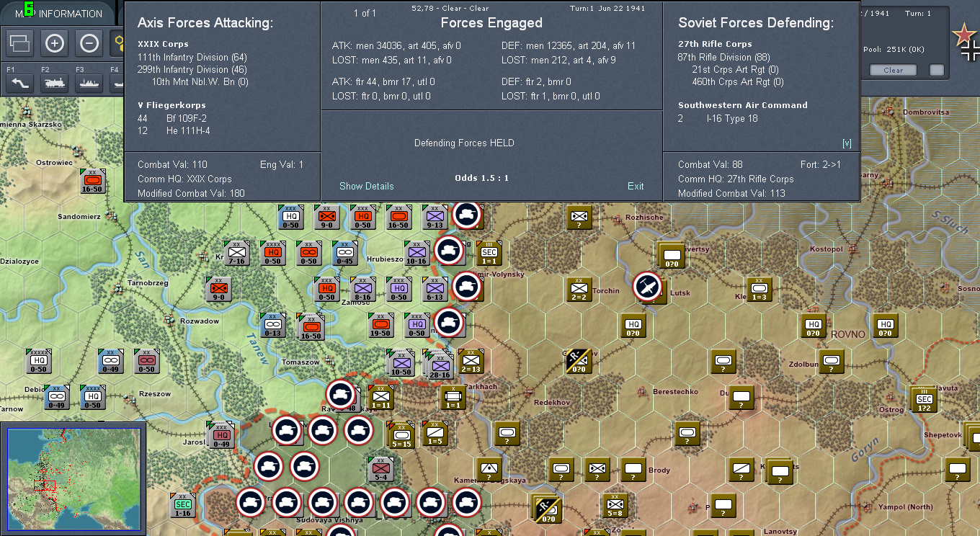This screenshot has height=536, width=980.
Task: Select the Soviet counter 5=8
Action: click(x=615, y=505)
